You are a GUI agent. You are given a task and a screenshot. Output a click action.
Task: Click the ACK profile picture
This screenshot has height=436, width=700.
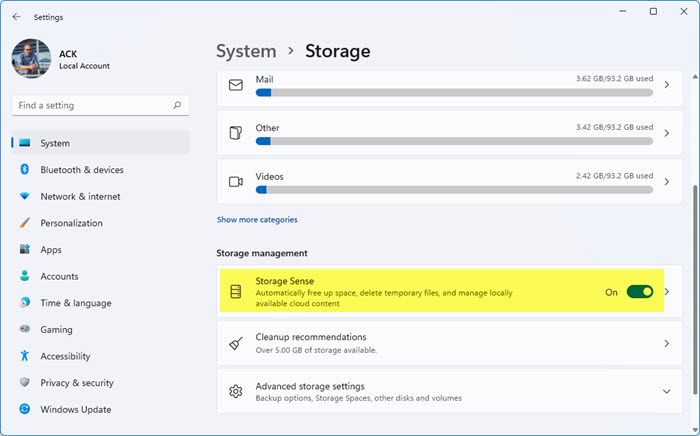[x=31, y=58]
